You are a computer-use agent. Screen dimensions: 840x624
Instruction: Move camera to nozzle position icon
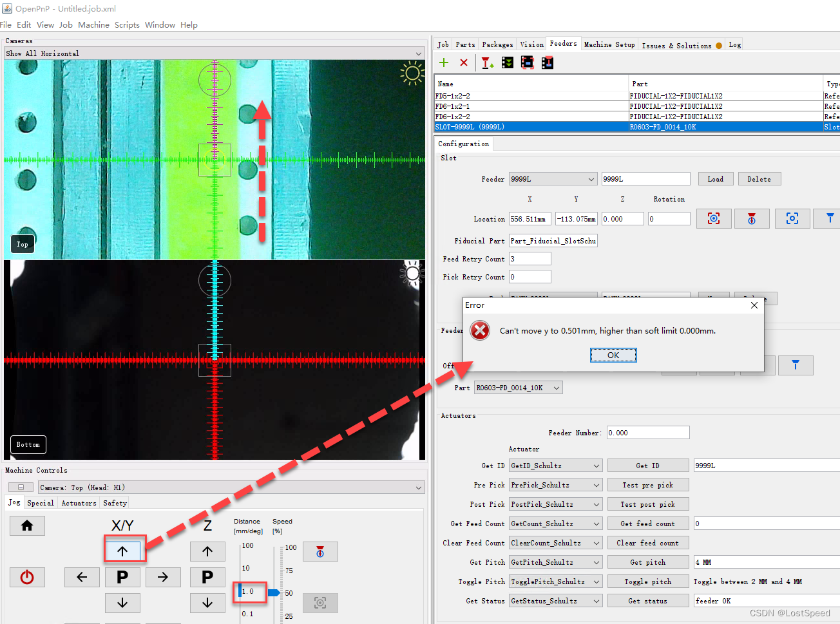pyautogui.click(x=320, y=603)
